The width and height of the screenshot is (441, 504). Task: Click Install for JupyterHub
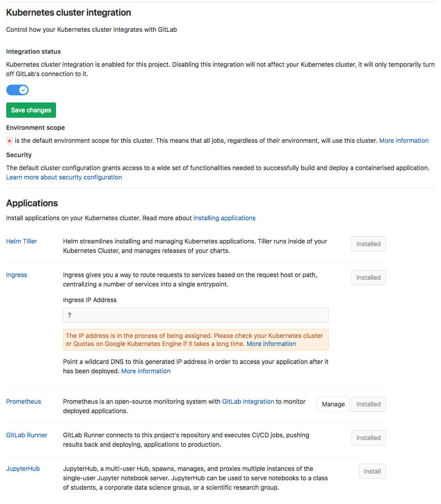(x=372, y=471)
